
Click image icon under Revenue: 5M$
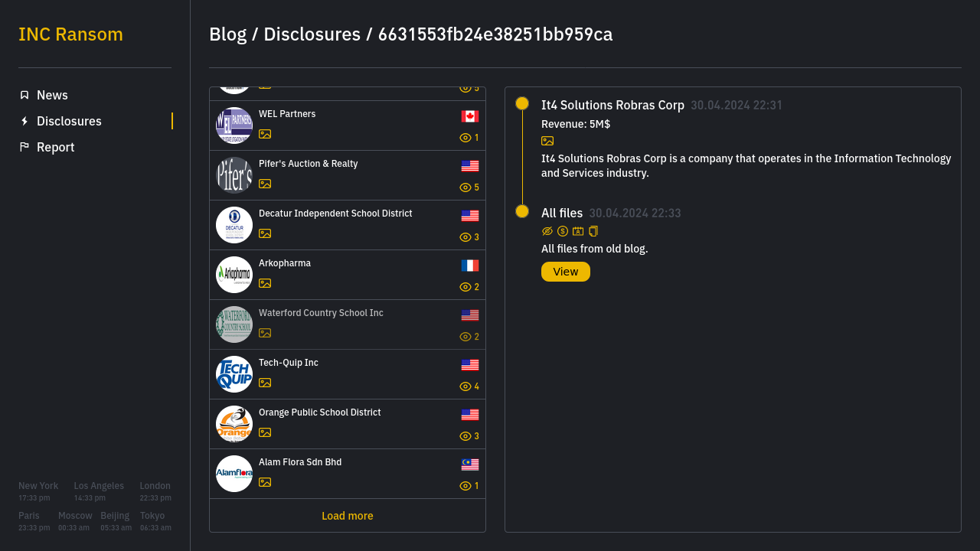click(547, 141)
